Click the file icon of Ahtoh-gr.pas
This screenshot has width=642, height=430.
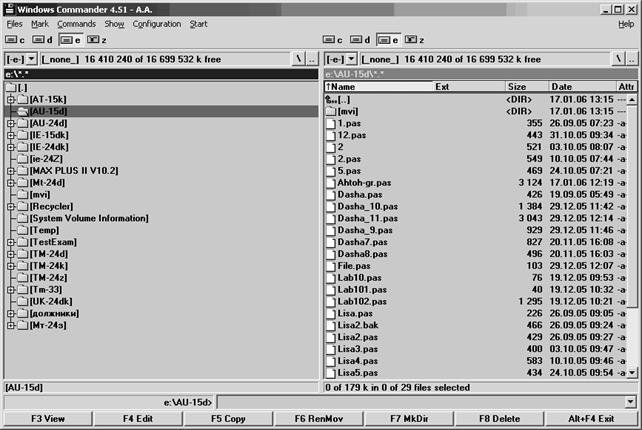pos(331,183)
